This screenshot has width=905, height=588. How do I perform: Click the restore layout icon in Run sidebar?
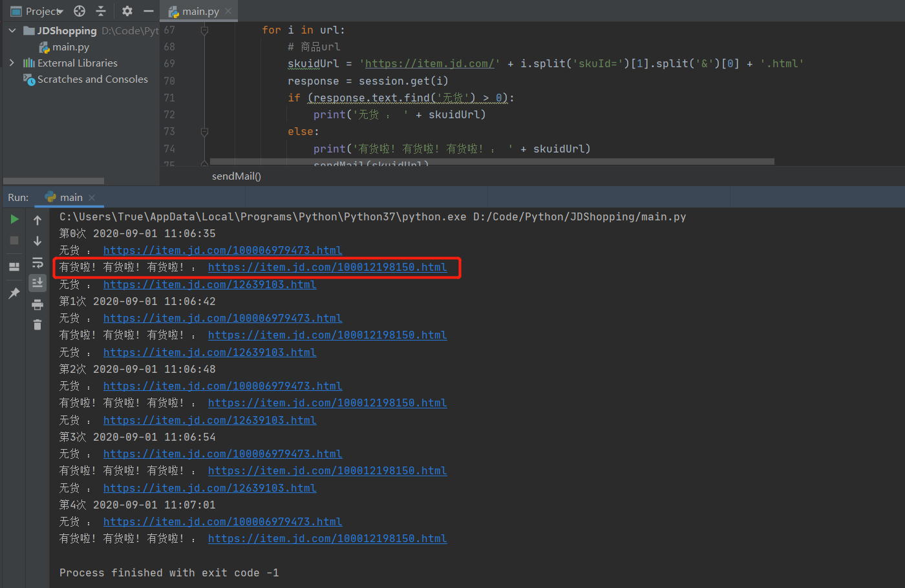click(14, 266)
